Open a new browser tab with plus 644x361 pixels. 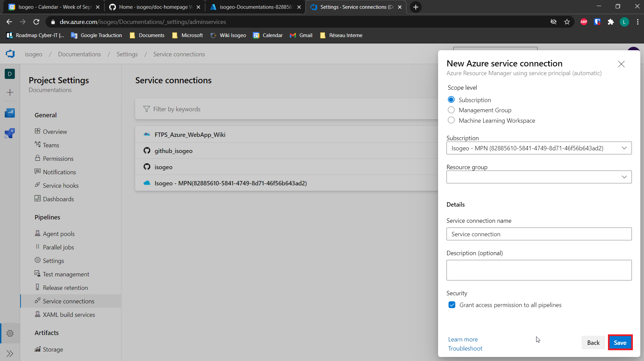pyautogui.click(x=416, y=7)
